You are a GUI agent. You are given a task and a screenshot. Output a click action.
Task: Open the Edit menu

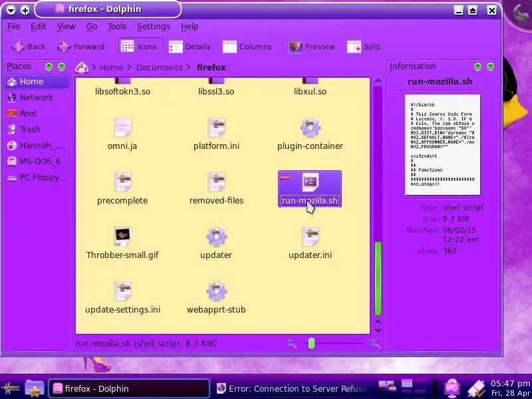39,27
